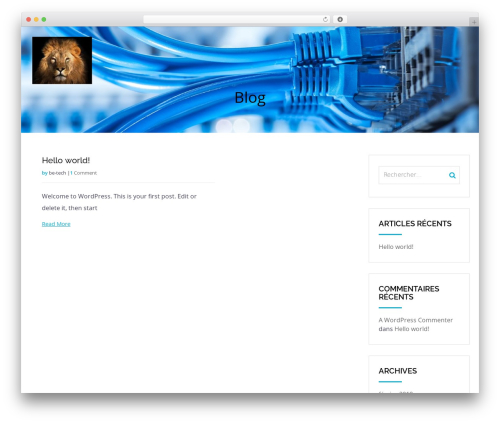
Task: Click the lion logo image
Action: click(62, 60)
